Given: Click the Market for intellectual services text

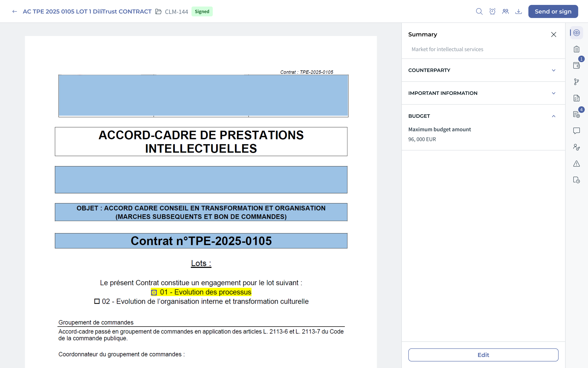Looking at the screenshot, I should click(x=448, y=49).
